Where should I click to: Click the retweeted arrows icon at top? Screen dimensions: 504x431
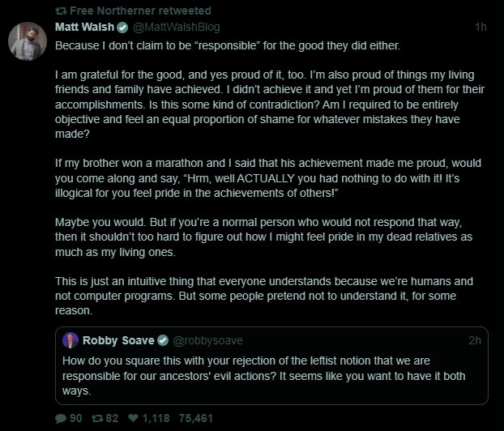point(60,11)
